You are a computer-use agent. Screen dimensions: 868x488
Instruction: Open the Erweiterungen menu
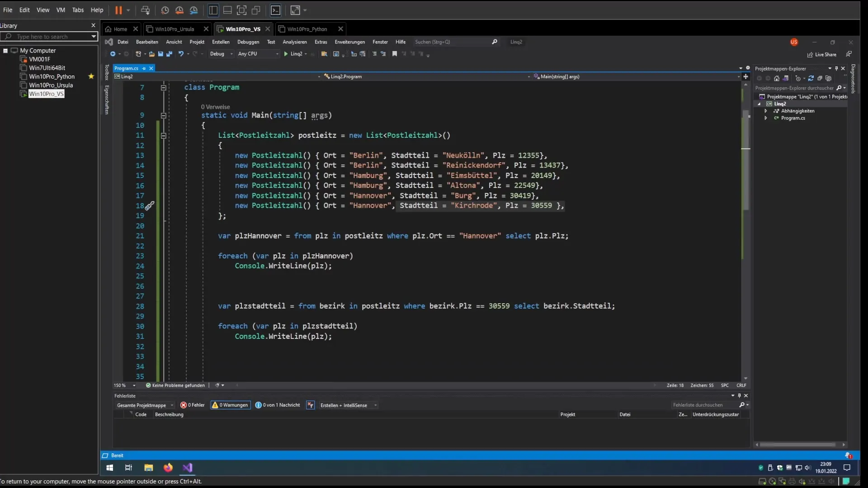(x=349, y=42)
